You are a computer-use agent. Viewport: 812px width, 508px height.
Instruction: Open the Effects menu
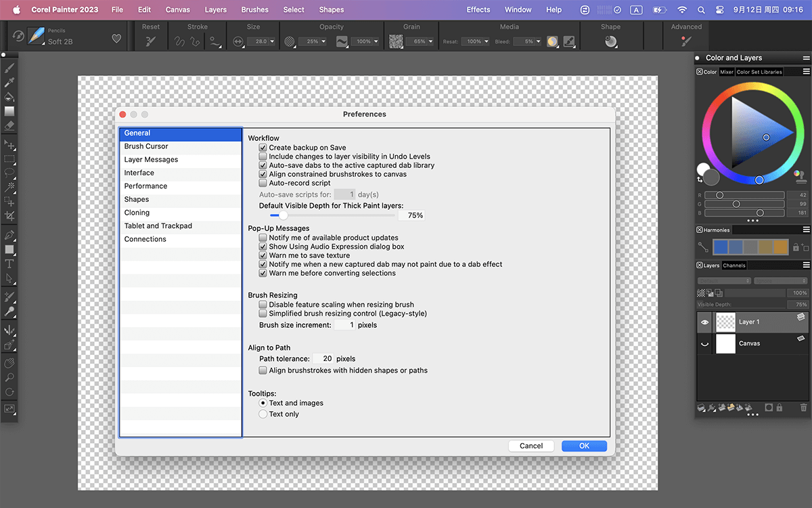click(x=478, y=9)
